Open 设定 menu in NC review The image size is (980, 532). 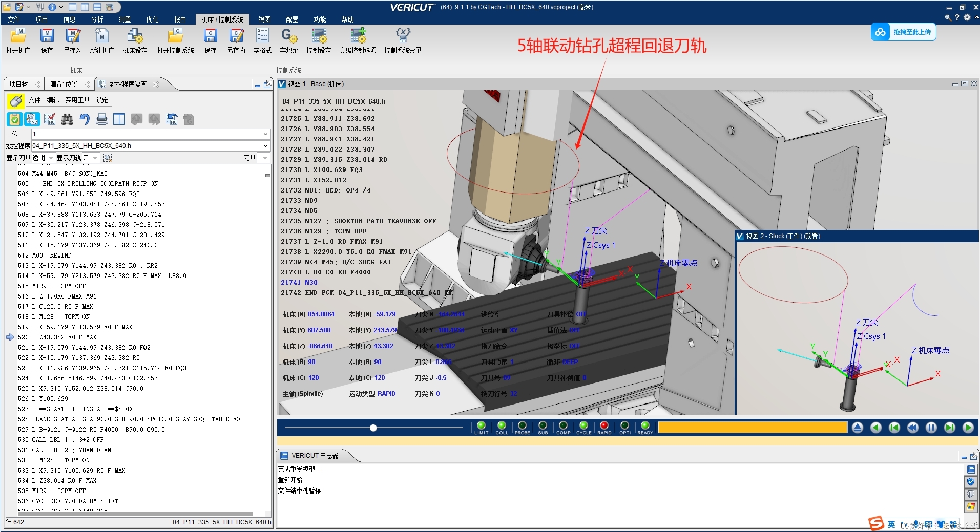coord(102,100)
